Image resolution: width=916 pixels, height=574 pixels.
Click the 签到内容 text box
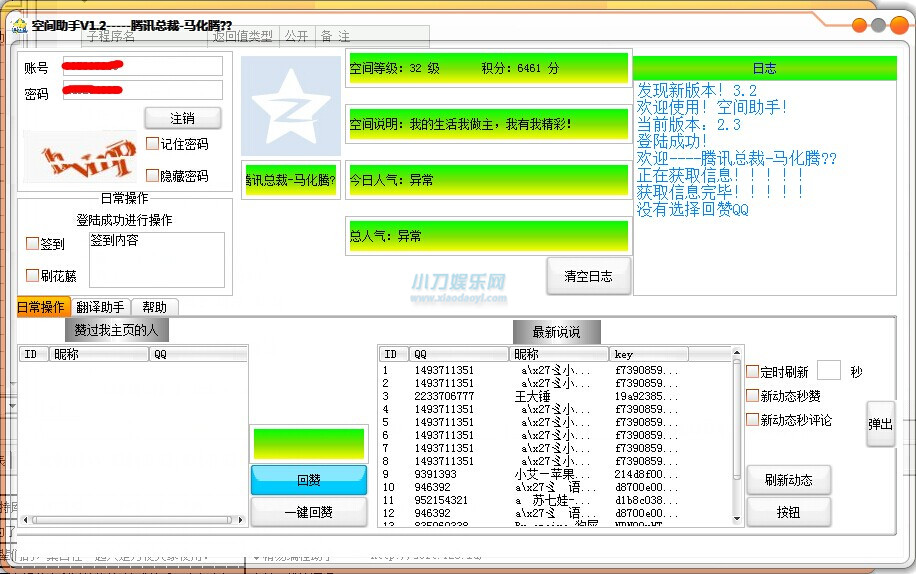click(157, 260)
